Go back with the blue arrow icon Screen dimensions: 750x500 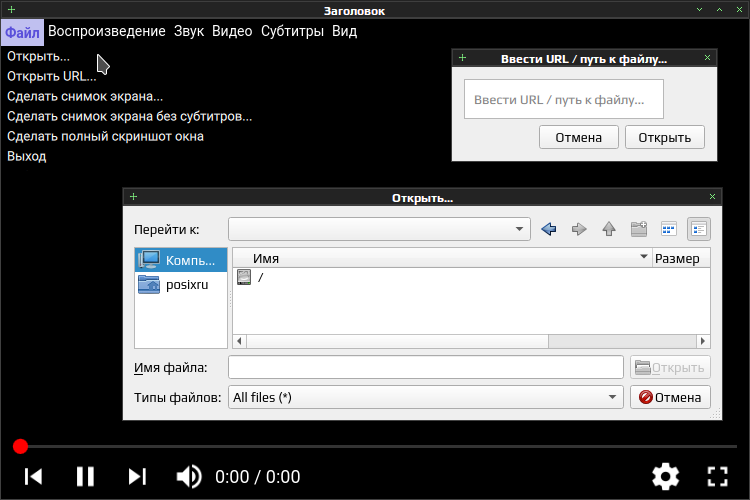(x=549, y=229)
